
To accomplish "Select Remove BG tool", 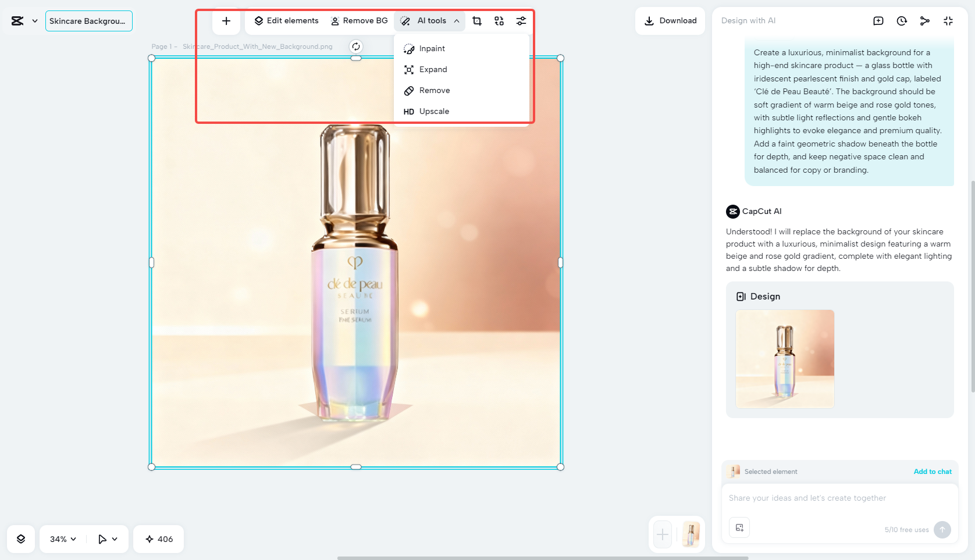I will tap(359, 21).
